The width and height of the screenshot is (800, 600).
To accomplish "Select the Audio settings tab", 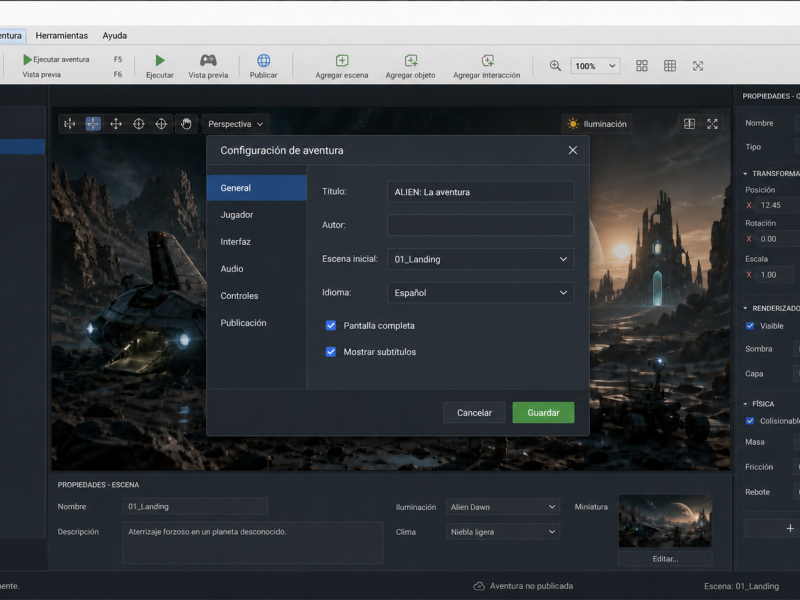I will pyautogui.click(x=257, y=269).
